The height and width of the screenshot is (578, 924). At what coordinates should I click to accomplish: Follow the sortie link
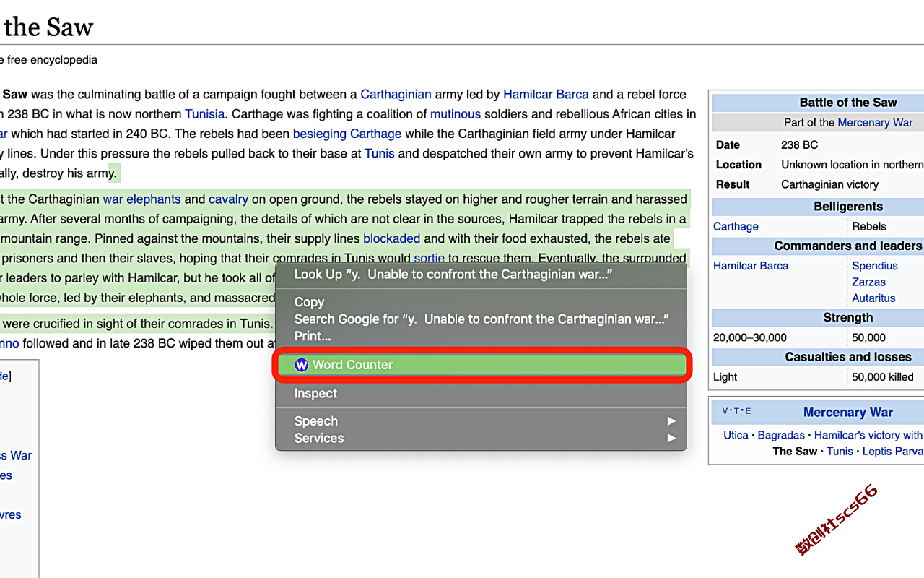[430, 258]
